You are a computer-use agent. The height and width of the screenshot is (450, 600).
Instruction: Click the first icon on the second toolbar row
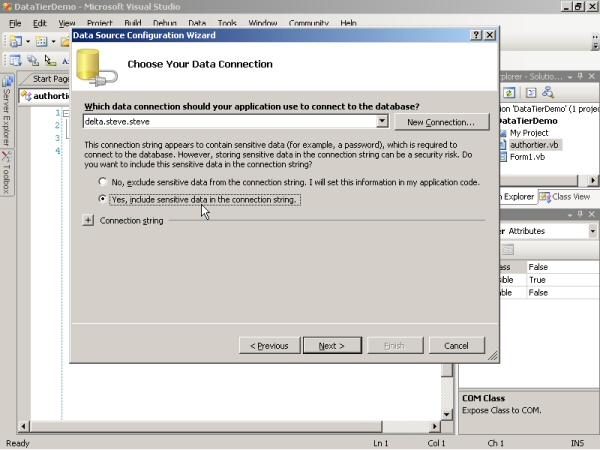tap(16, 60)
